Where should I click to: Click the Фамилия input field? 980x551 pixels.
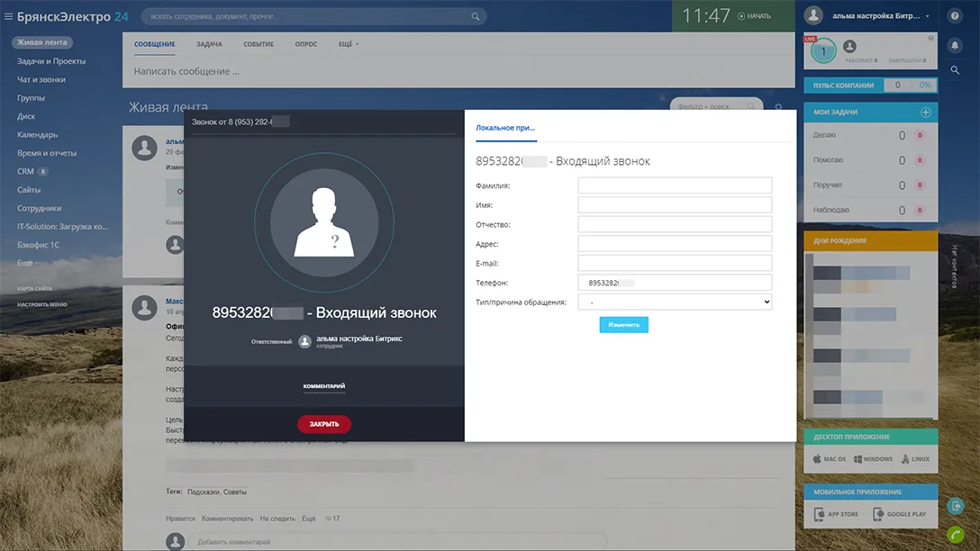(675, 185)
